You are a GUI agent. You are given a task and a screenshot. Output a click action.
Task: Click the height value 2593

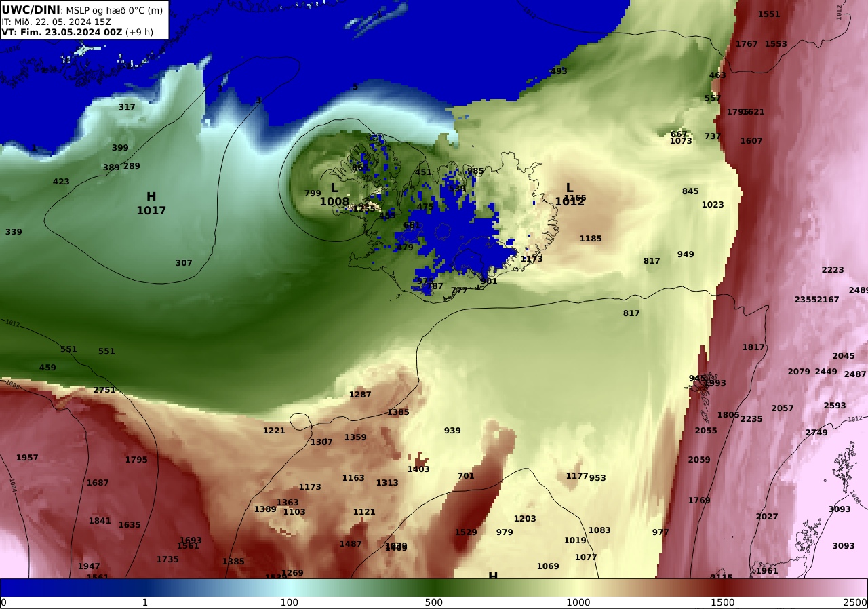835,406
